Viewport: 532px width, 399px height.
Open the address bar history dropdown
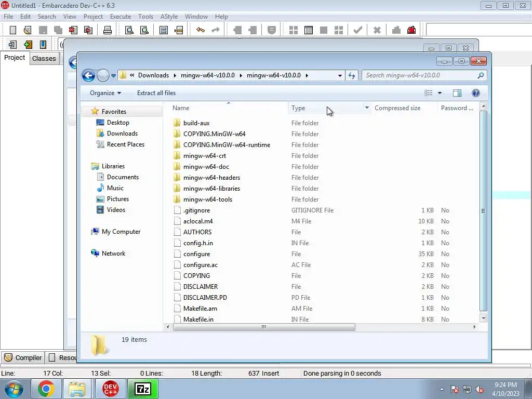click(340, 75)
